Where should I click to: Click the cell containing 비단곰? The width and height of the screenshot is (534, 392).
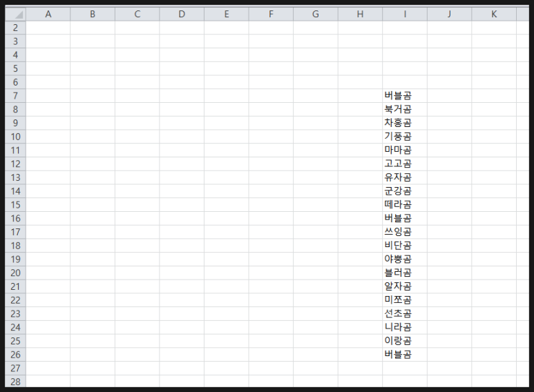405,245
